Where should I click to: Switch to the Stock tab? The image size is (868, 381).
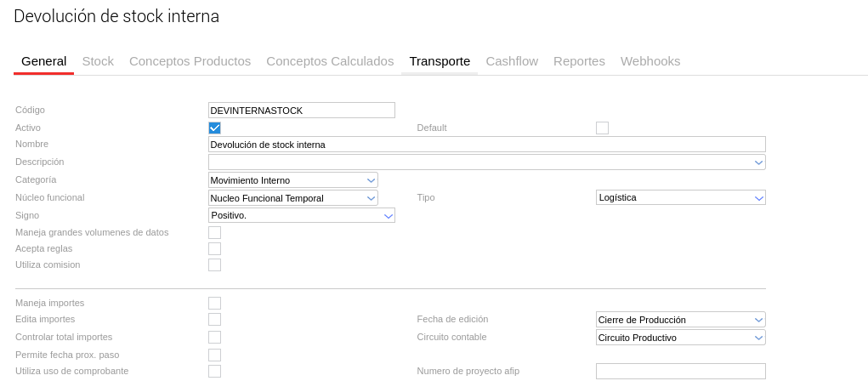[x=98, y=61]
